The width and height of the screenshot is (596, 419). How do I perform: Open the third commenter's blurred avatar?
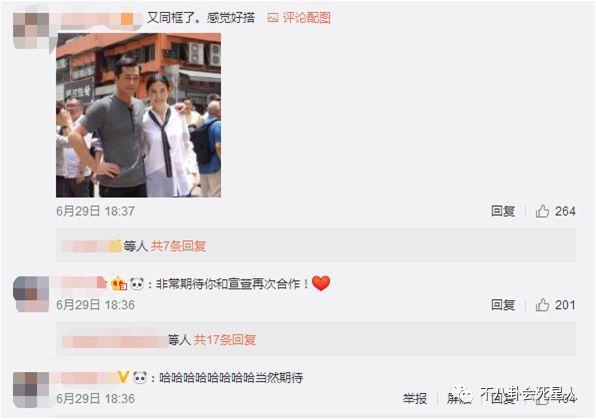pos(31,390)
